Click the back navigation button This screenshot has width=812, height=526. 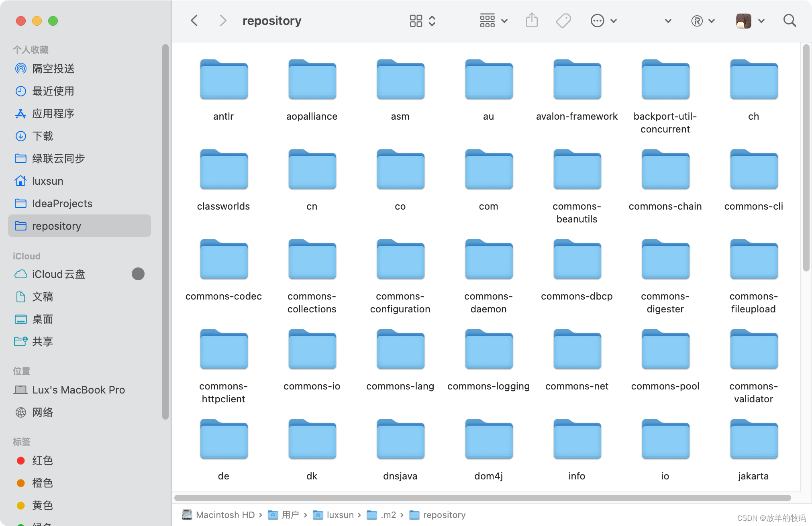(194, 21)
